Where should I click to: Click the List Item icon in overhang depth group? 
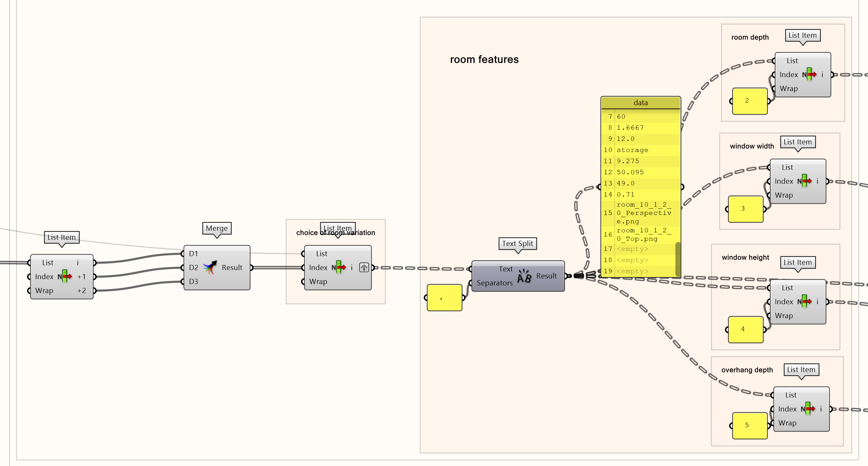coord(808,409)
